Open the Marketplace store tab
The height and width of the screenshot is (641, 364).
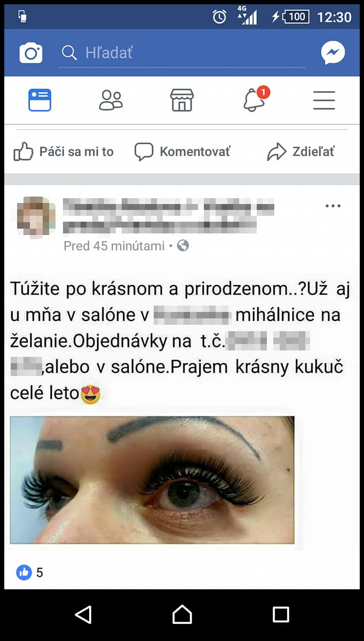181,100
